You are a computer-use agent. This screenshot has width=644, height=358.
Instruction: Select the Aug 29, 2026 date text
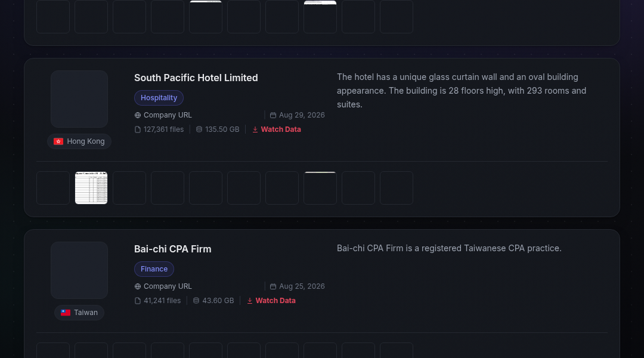pos(302,115)
